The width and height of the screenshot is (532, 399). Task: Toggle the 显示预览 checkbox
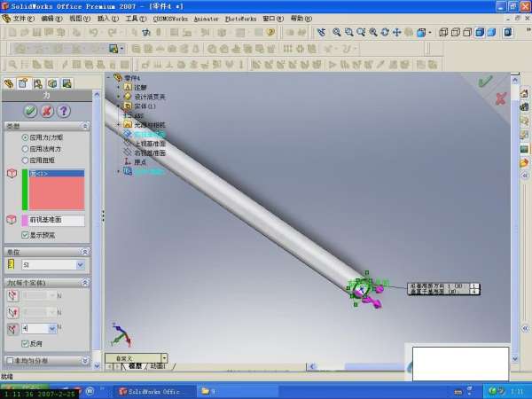pyautogui.click(x=25, y=235)
